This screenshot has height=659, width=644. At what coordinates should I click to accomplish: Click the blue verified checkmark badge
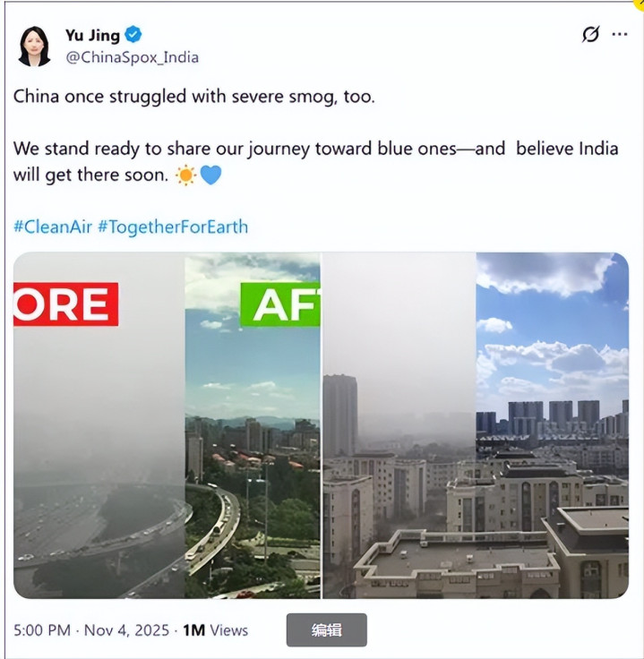point(133,34)
